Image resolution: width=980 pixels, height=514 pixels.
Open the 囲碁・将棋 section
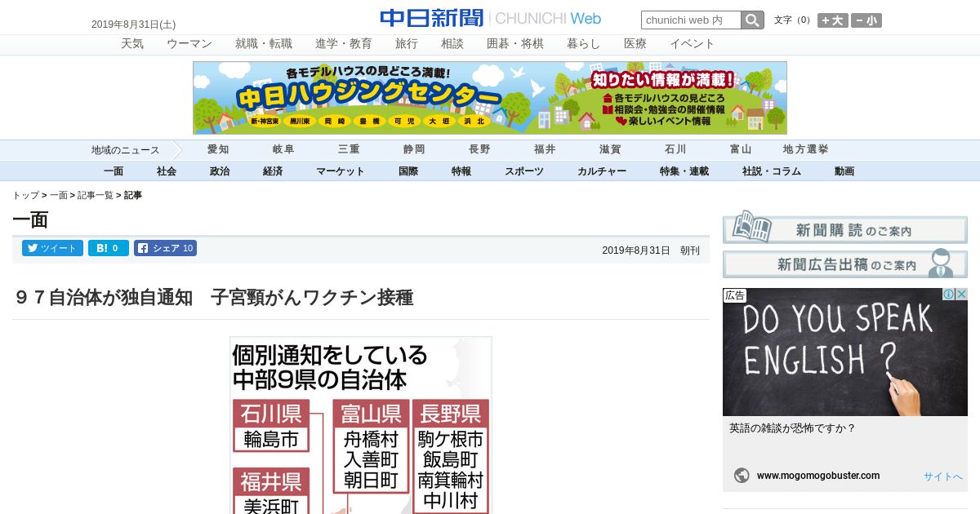tap(515, 44)
